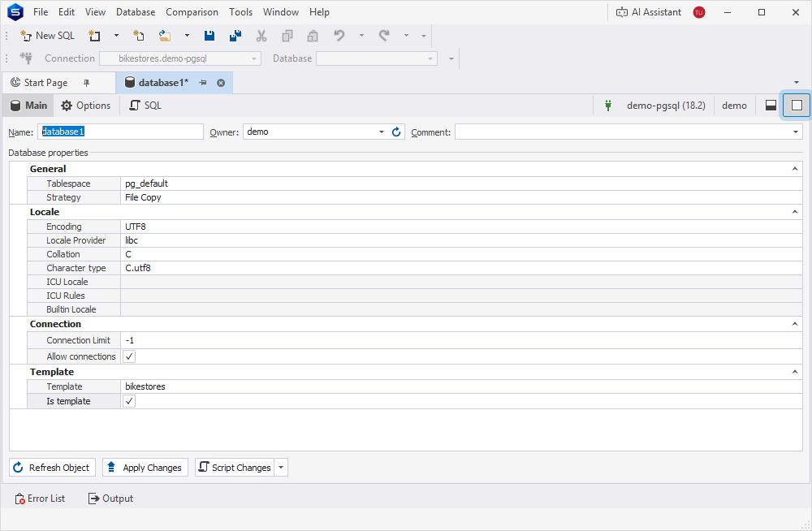The height and width of the screenshot is (531, 812).
Task: Click the single pane layout icon
Action: point(797,106)
